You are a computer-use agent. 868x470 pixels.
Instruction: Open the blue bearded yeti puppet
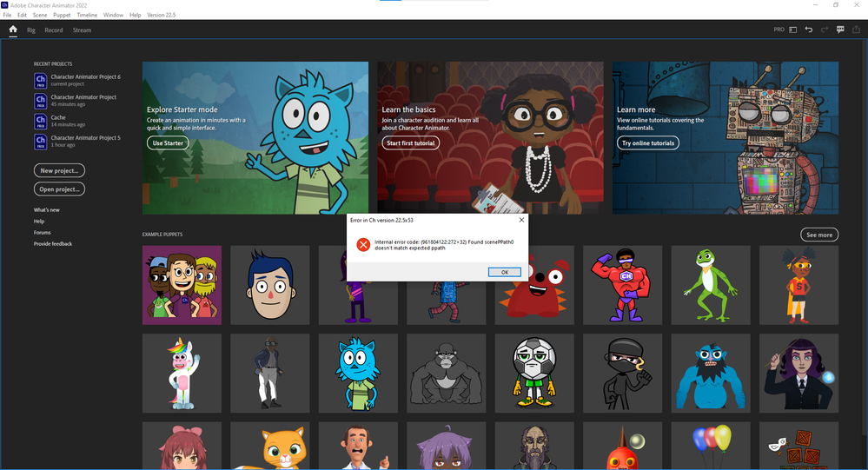coord(710,373)
